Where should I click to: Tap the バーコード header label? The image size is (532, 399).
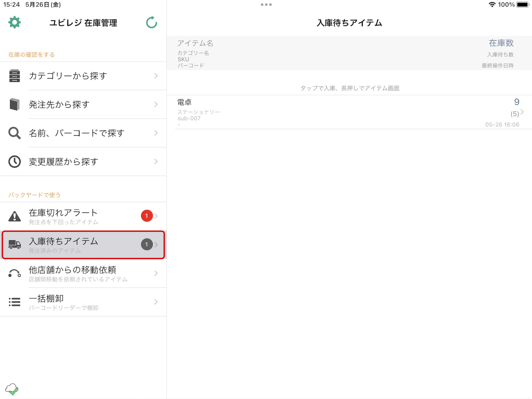click(x=191, y=66)
